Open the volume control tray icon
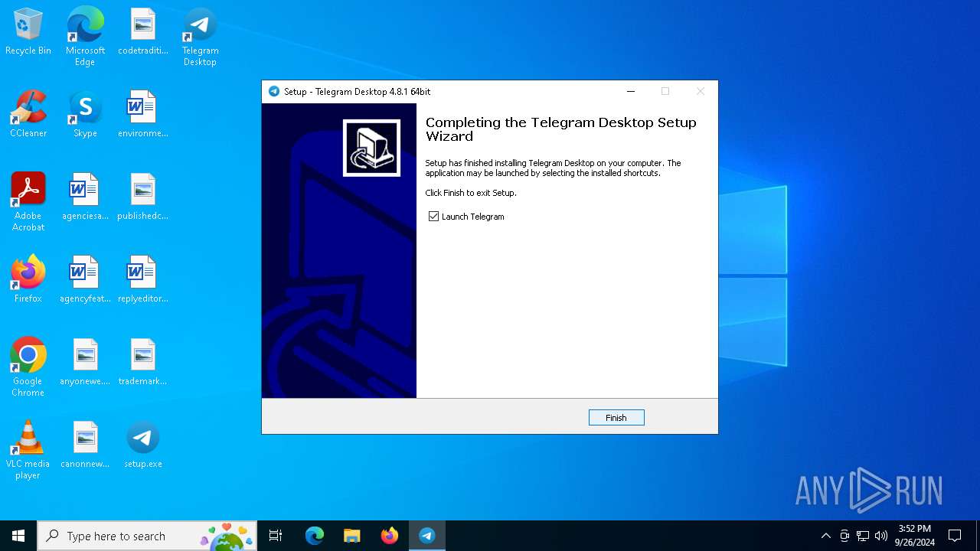This screenshot has width=980, height=551. (x=881, y=536)
